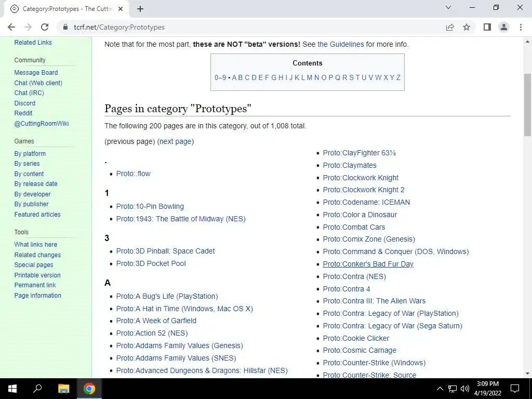
Task: Open the Chrome profile avatar
Action: (504, 27)
